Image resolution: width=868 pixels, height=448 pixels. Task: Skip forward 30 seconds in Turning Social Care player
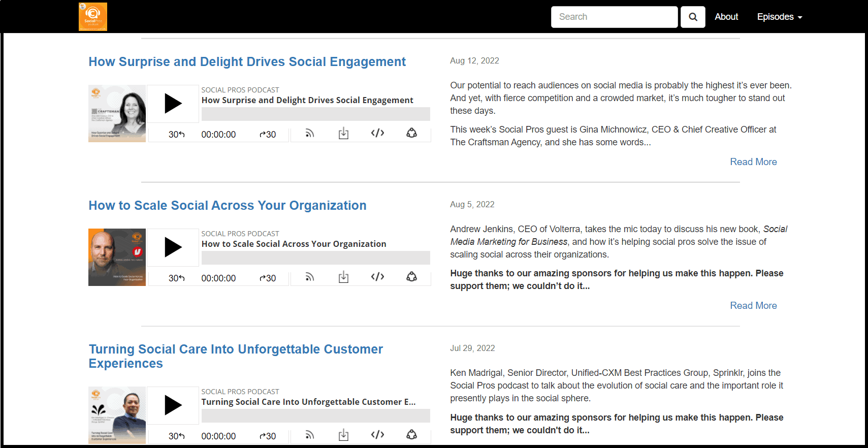268,436
